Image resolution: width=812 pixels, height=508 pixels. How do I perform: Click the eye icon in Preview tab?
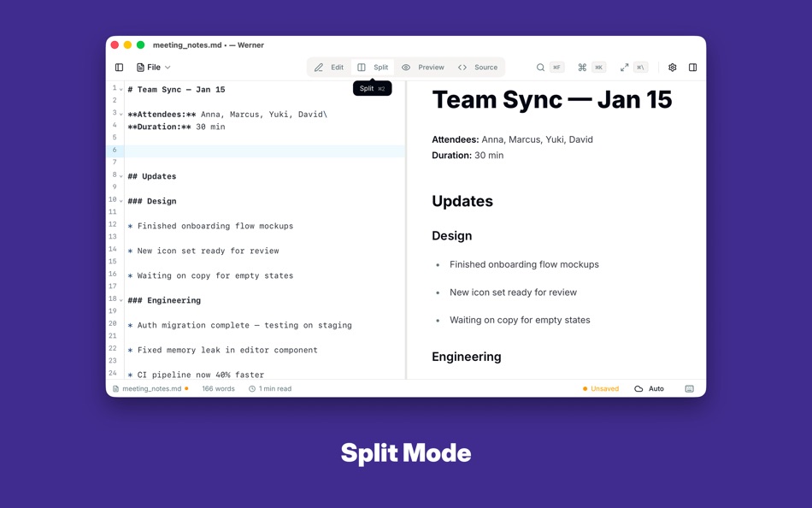[406, 68]
